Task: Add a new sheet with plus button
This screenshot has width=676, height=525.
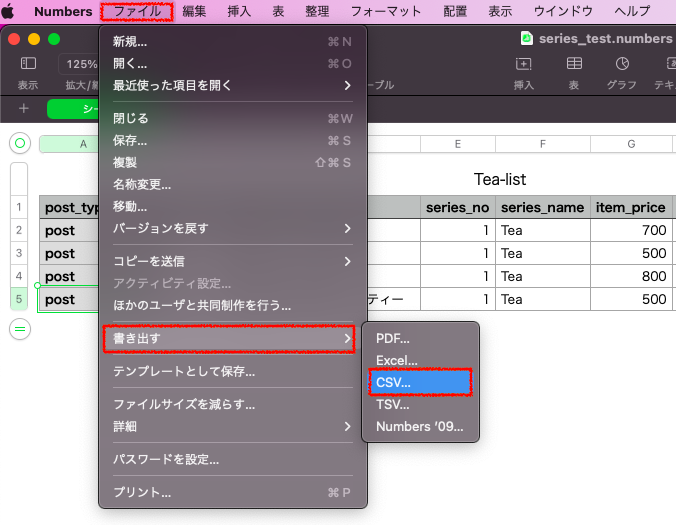Action: point(24,109)
